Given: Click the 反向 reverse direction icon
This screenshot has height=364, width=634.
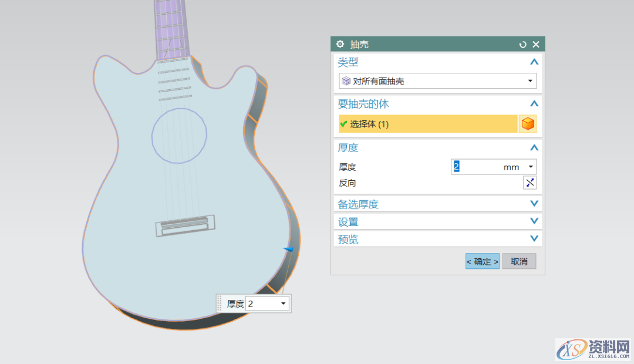Looking at the screenshot, I should [530, 183].
